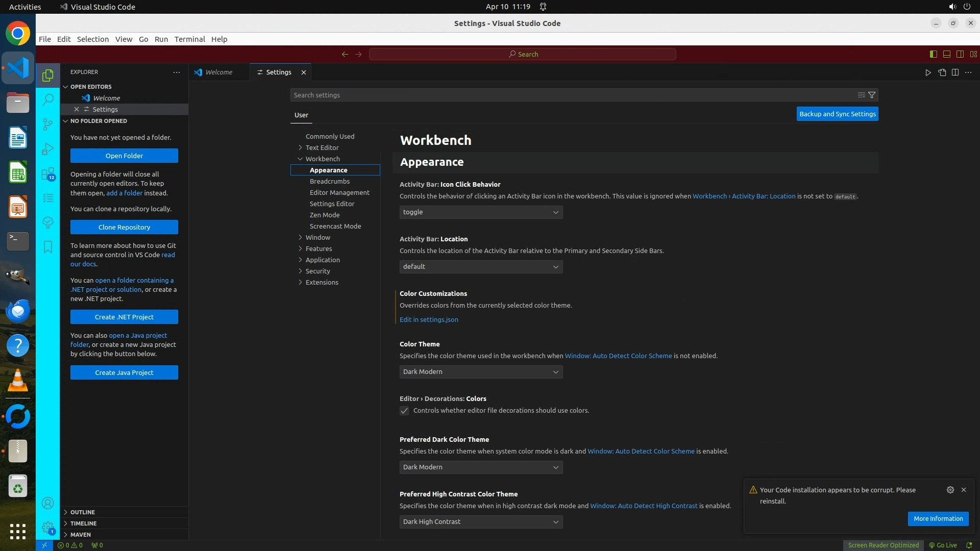Switch to the Welcome tab
The image size is (980, 551).
[218, 72]
